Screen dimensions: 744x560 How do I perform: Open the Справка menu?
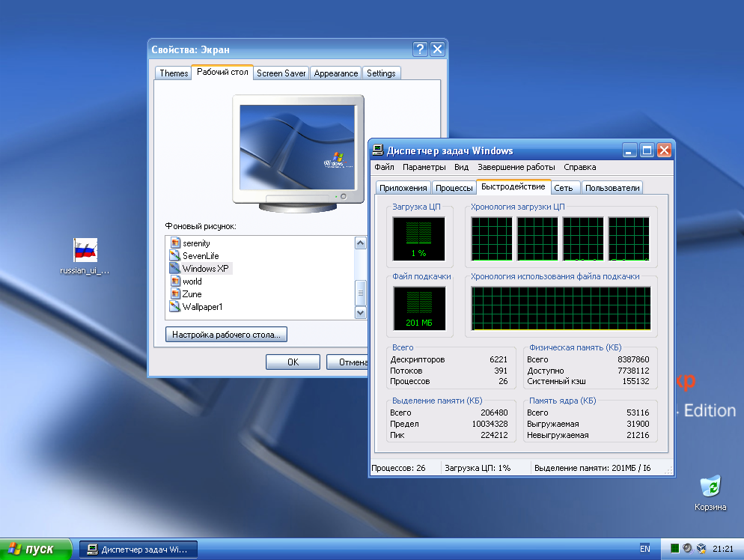click(x=580, y=167)
